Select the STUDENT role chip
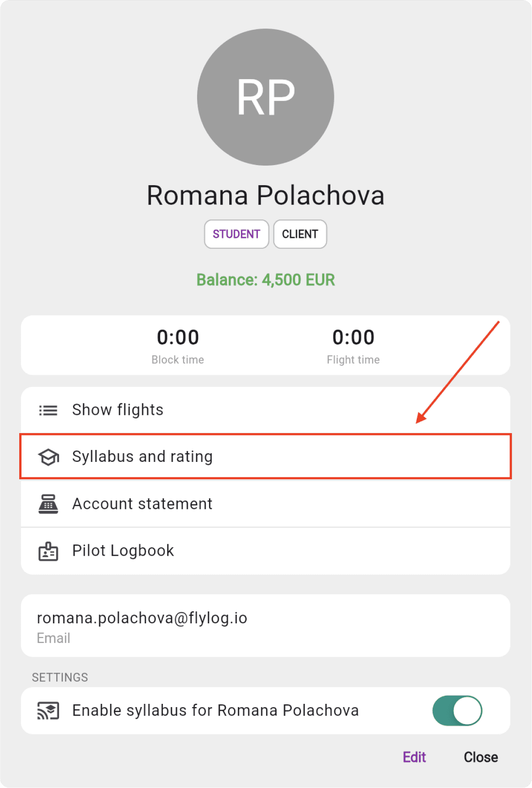 point(236,234)
